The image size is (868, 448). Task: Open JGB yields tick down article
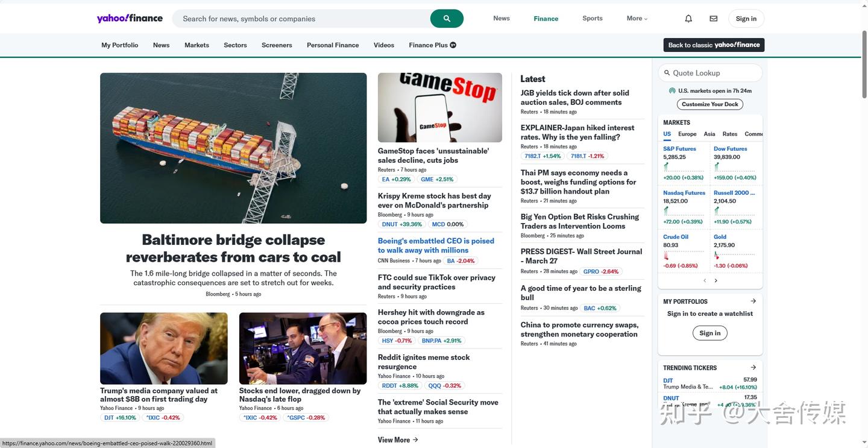click(574, 98)
